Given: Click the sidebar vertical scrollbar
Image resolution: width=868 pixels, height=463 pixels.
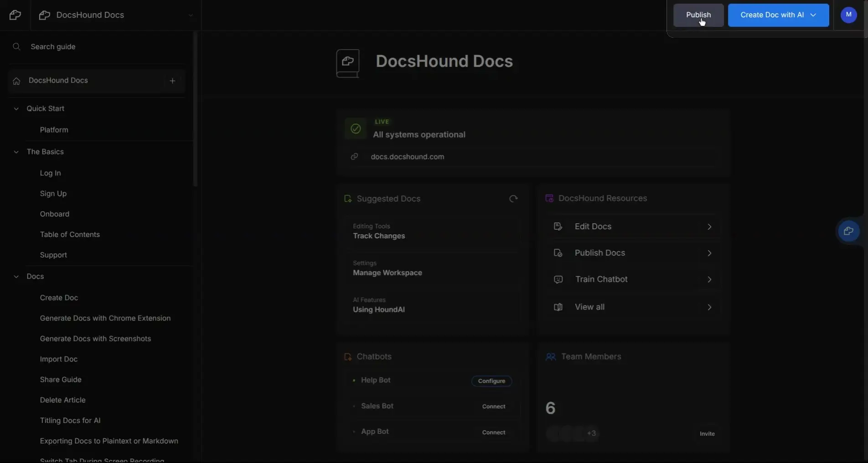Looking at the screenshot, I should (195, 109).
